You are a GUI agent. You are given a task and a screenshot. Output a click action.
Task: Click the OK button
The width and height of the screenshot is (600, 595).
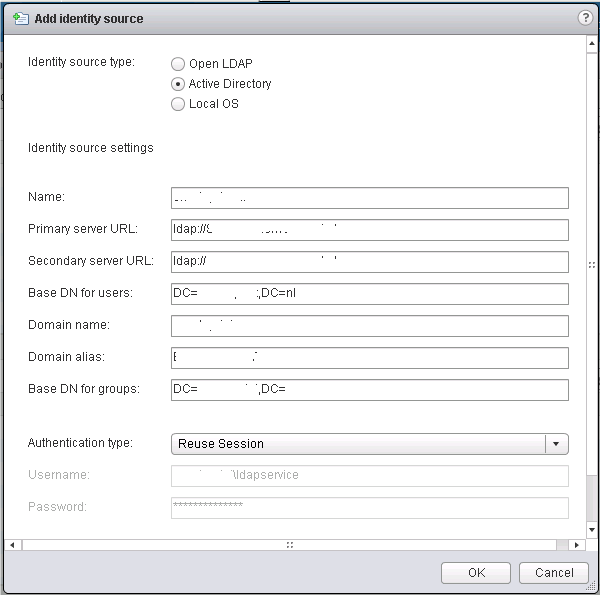[476, 573]
